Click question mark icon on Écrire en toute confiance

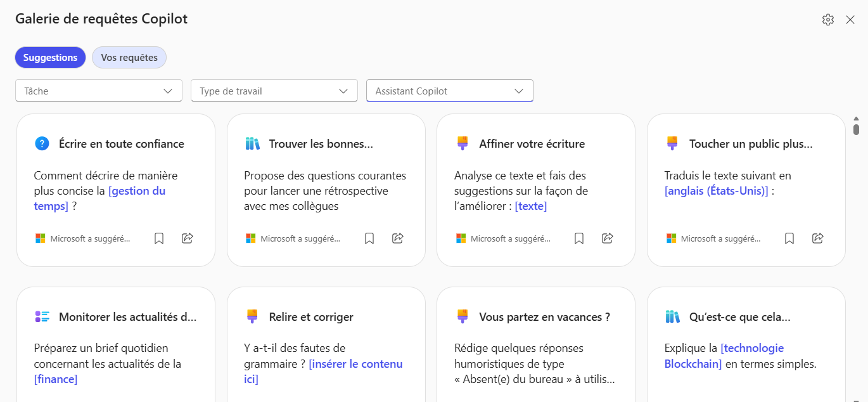pyautogui.click(x=42, y=144)
